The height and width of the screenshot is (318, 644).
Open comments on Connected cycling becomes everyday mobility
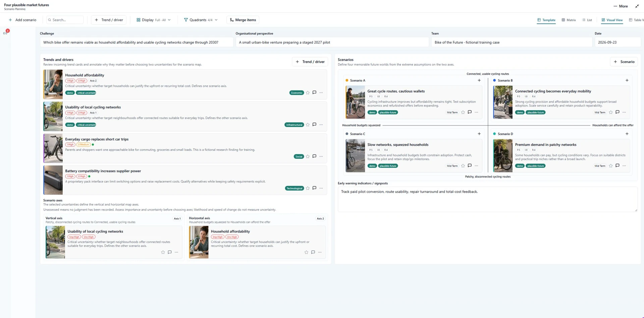pos(617,112)
